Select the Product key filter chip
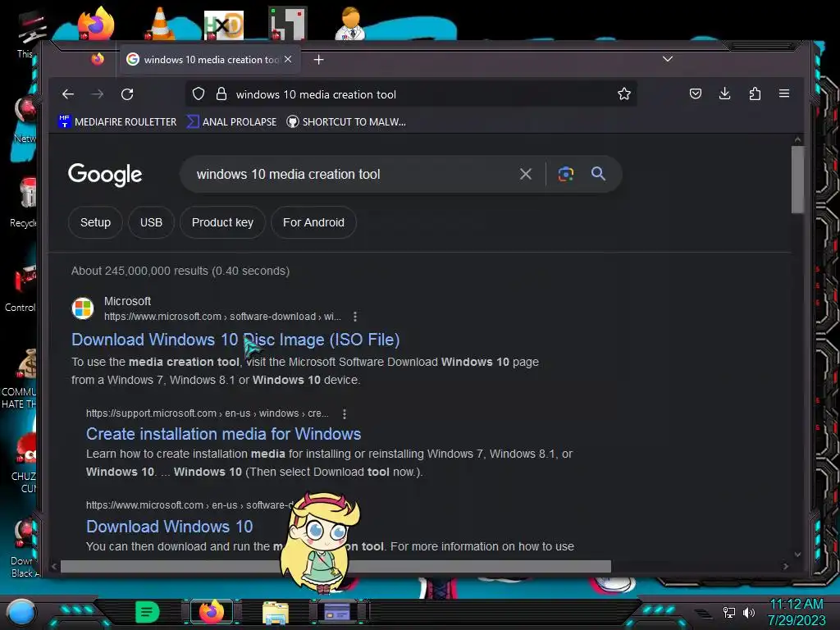This screenshot has width=840, height=630. point(222,222)
